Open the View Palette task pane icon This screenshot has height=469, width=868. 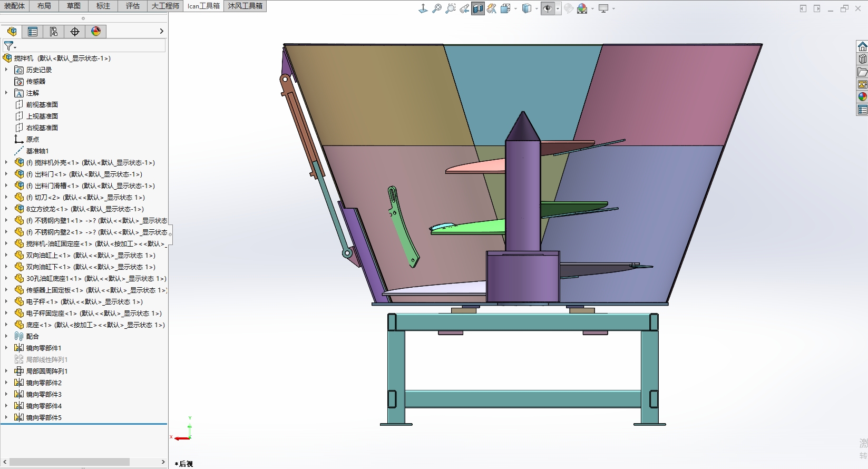point(862,84)
